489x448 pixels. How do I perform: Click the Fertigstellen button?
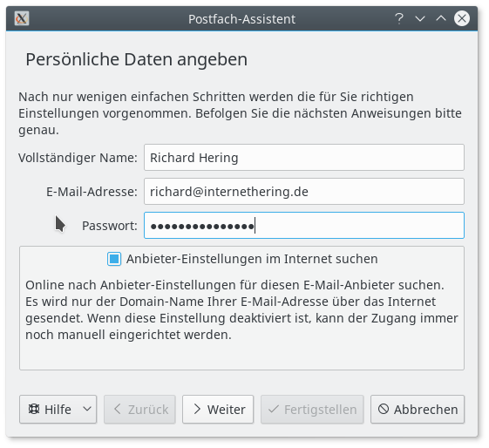tap(312, 410)
